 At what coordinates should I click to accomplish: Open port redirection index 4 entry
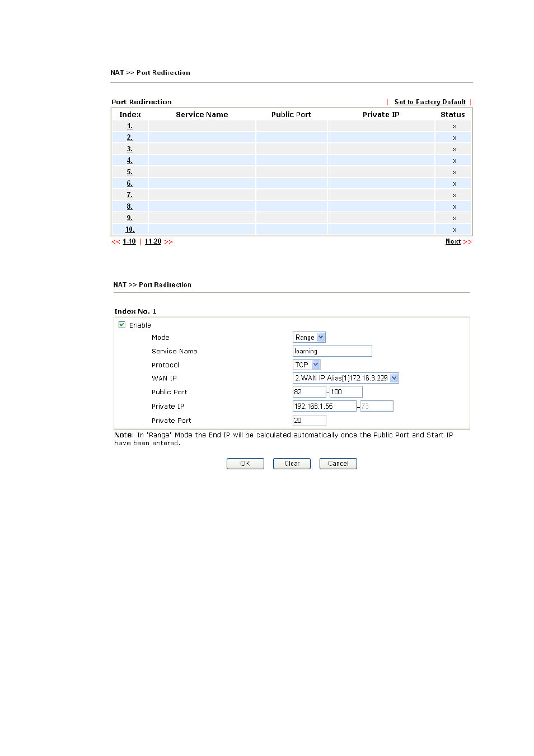tap(129, 160)
